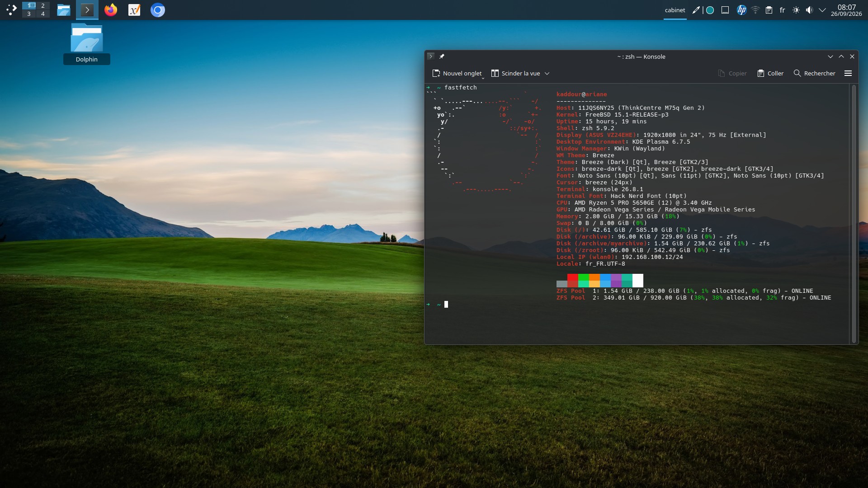Click the 'KDE Plasma 6.7.5' text
868x488 pixels.
coord(661,142)
